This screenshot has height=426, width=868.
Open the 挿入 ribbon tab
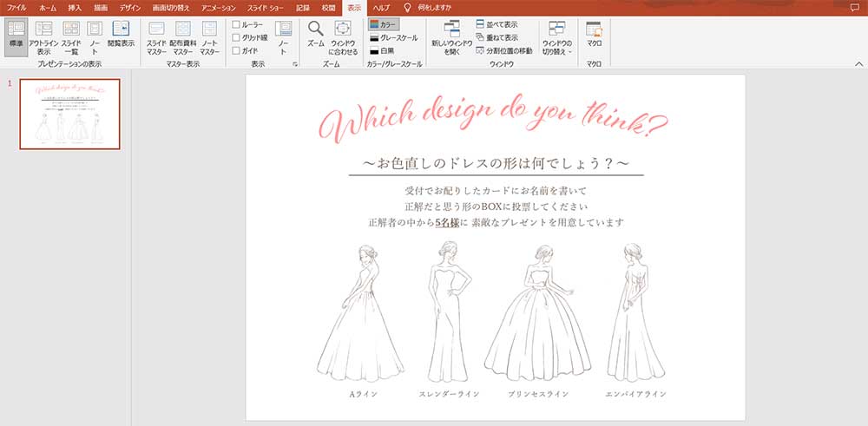point(75,7)
